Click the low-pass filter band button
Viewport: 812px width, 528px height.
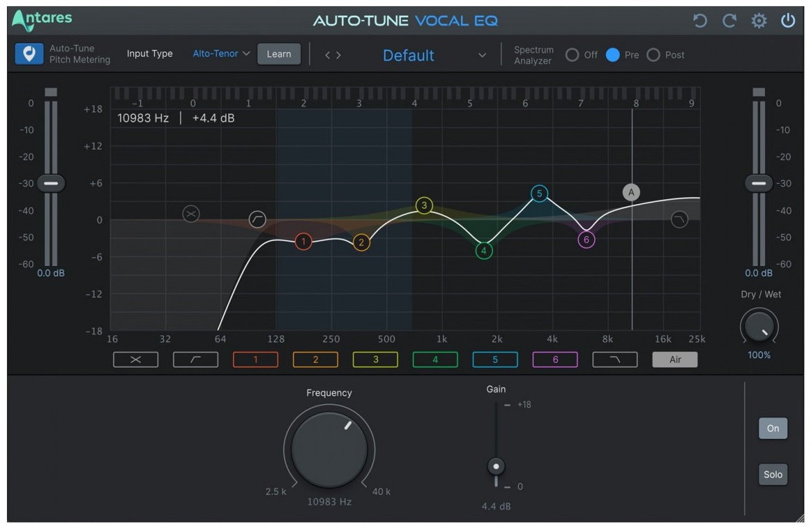614,359
